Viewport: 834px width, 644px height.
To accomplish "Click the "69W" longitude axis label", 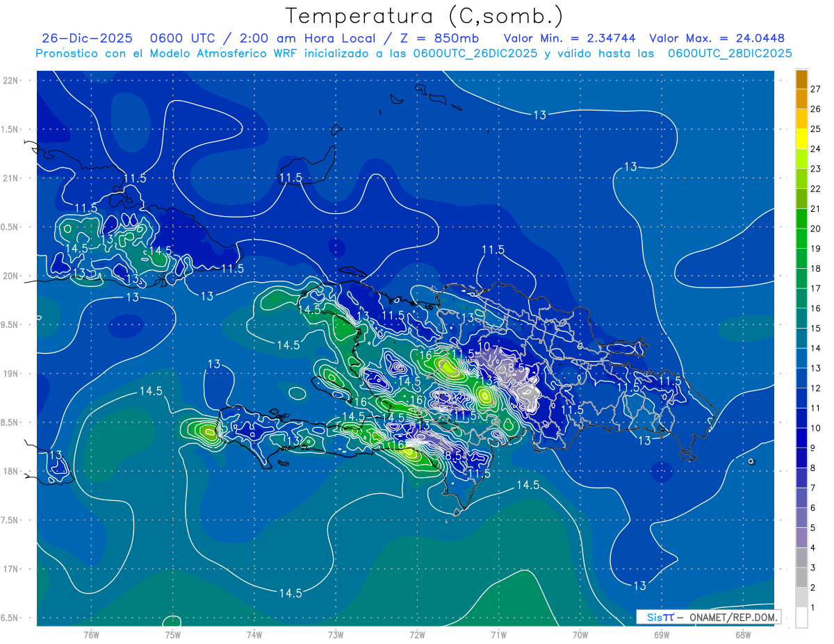I will coord(662,634).
